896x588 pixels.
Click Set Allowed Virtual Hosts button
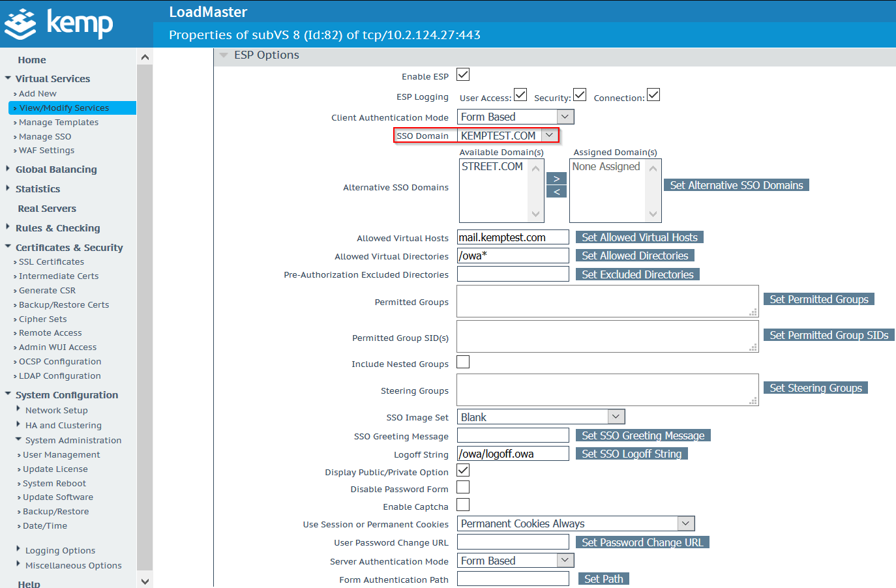(640, 237)
